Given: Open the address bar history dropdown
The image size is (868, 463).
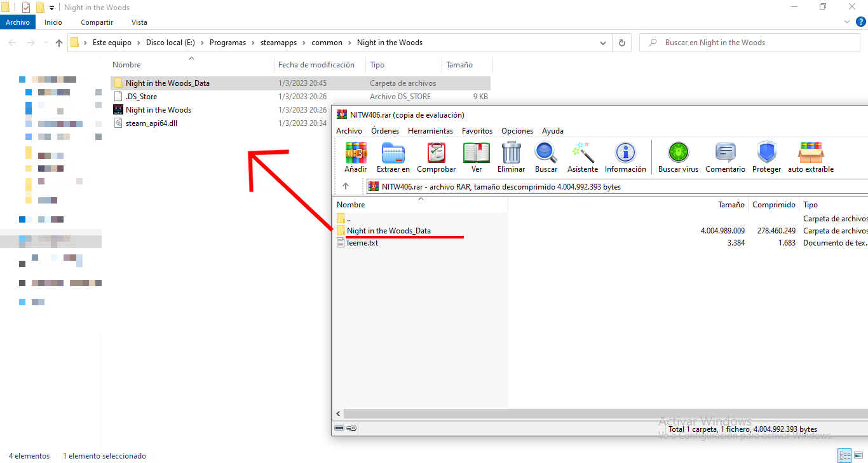Looking at the screenshot, I should pyautogui.click(x=603, y=43).
